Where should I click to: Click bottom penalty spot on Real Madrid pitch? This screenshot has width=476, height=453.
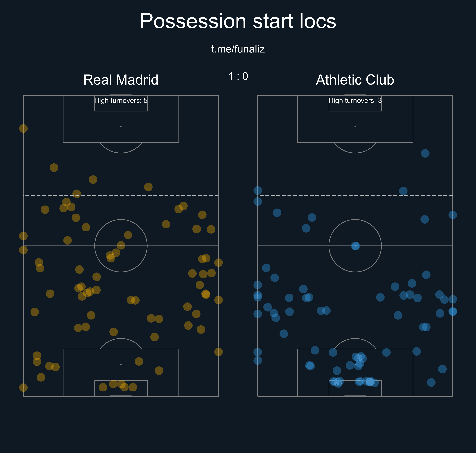point(121,365)
